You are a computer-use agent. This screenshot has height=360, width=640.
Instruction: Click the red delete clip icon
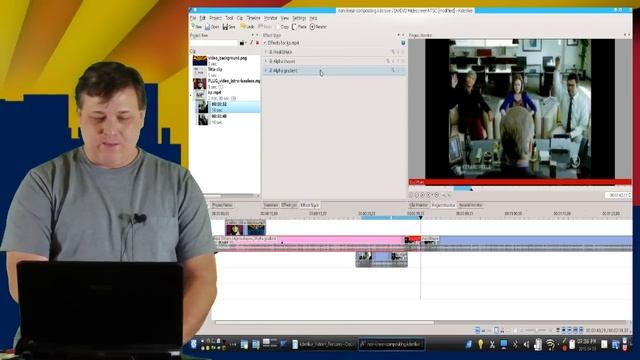point(257,43)
